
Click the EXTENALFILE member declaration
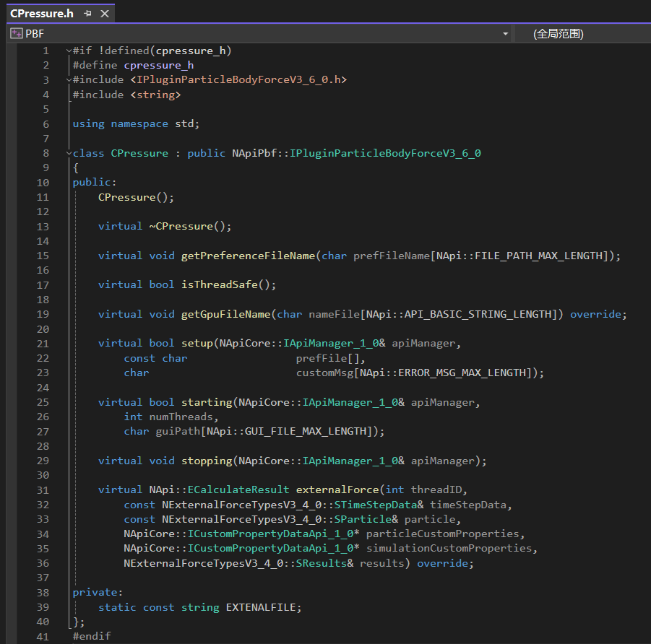click(x=261, y=607)
